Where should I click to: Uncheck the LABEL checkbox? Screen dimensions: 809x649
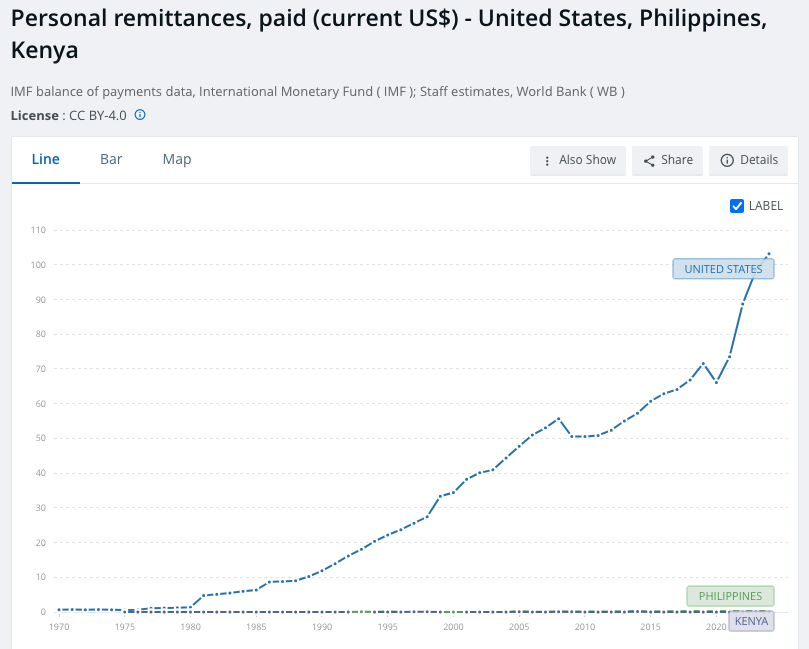[x=737, y=206]
